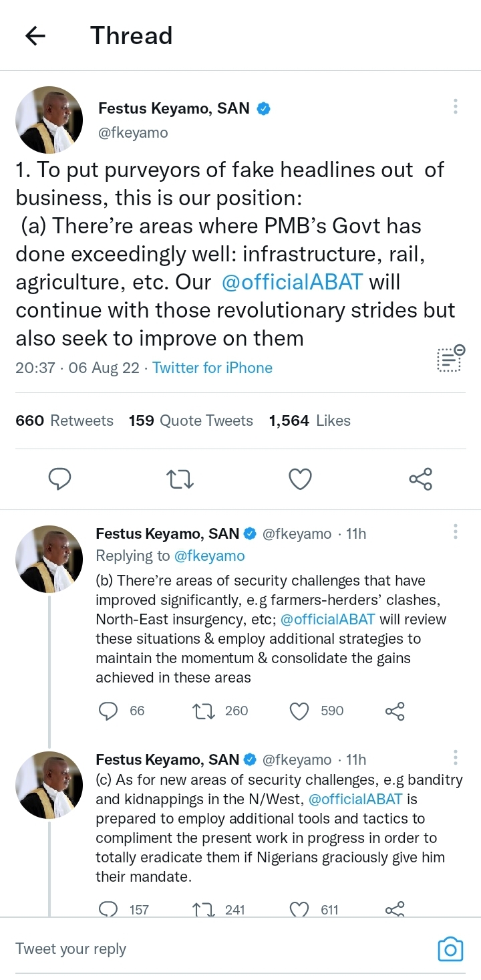Open the thread reader icon on main tweet
Image resolution: width=481 pixels, height=980 pixels.
pos(450,359)
